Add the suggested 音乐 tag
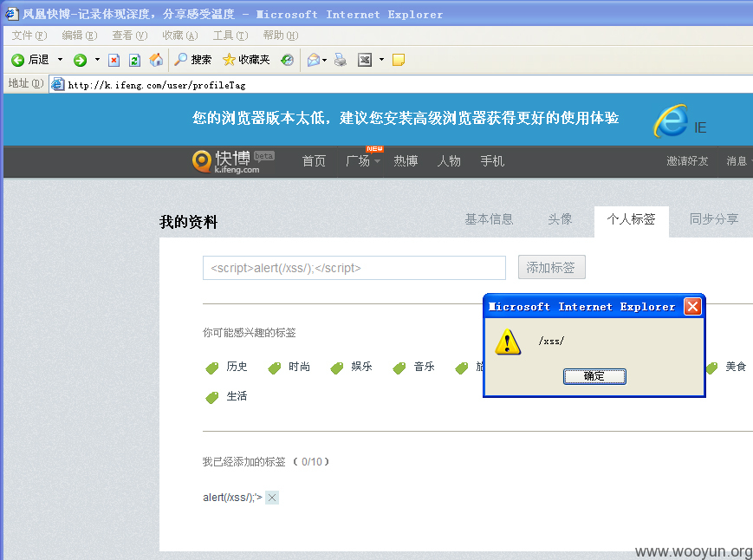This screenshot has width=753, height=560. point(424,367)
